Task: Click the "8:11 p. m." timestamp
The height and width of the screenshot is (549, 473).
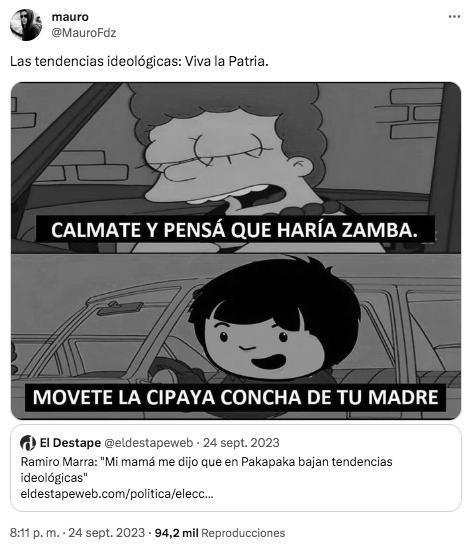Action: [x=34, y=533]
